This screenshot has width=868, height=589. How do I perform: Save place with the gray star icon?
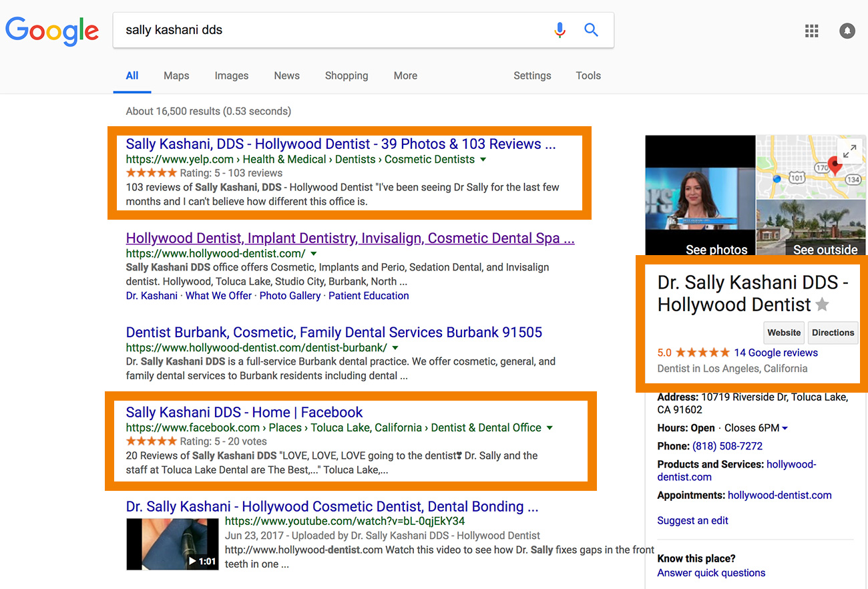tap(823, 305)
